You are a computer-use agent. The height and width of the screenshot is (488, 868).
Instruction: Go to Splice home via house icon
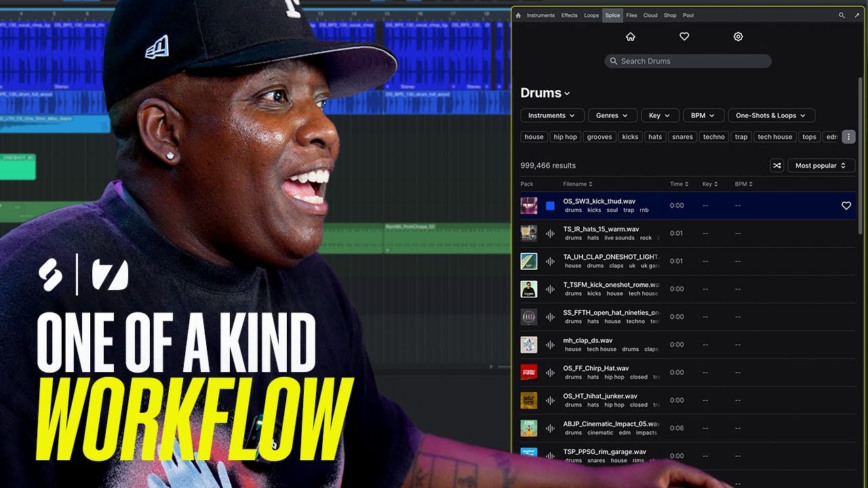[x=631, y=37]
